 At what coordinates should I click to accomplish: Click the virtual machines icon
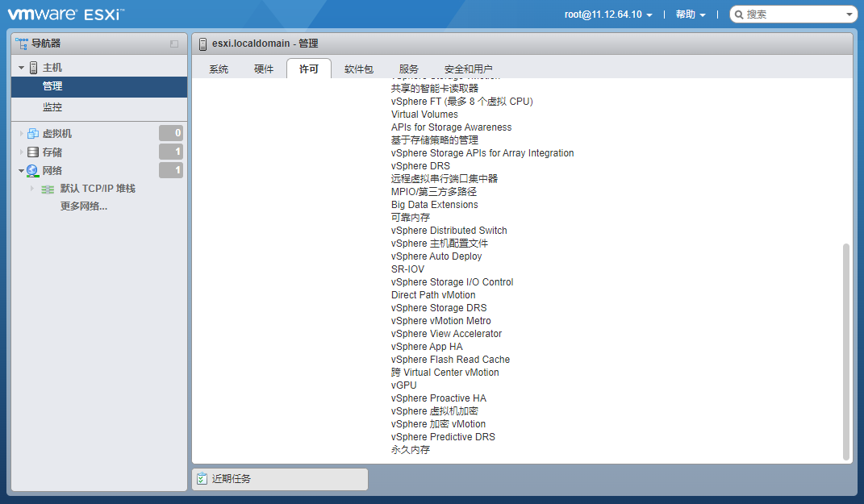point(33,133)
